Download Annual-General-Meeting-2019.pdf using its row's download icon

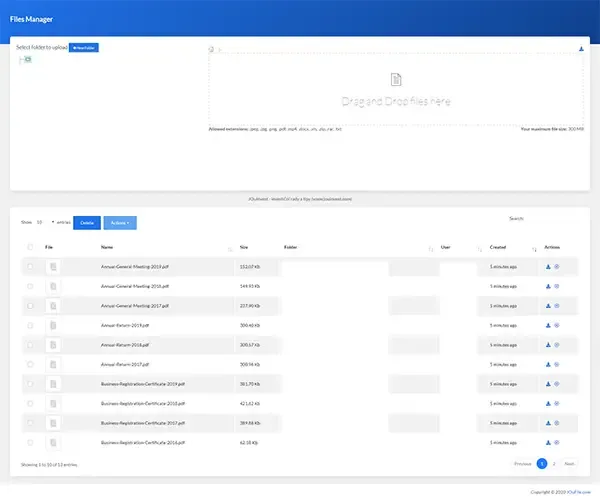click(x=548, y=267)
